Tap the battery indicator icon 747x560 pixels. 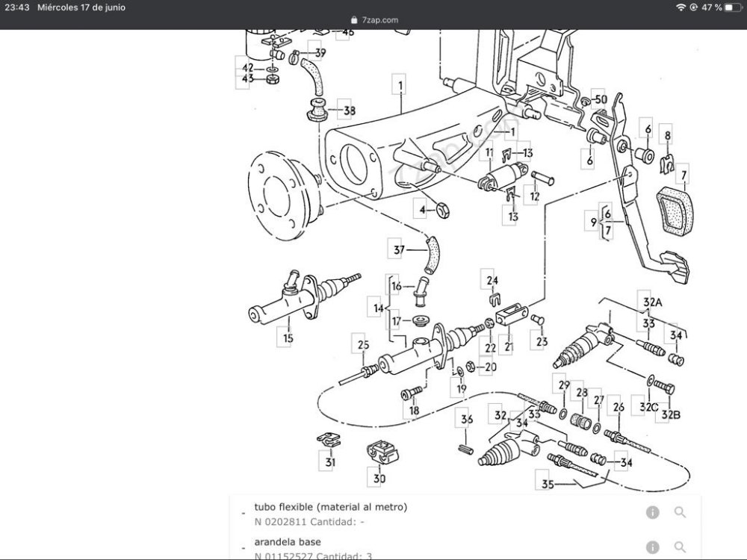(734, 7)
